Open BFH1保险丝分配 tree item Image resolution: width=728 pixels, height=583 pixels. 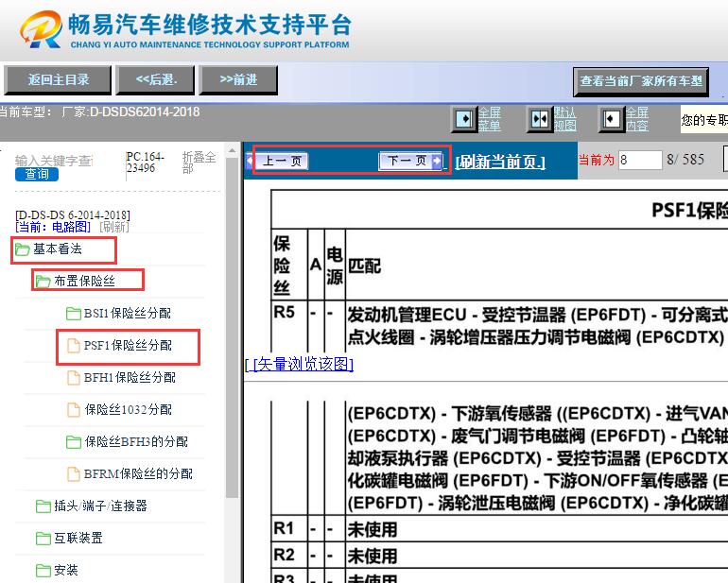(x=130, y=377)
